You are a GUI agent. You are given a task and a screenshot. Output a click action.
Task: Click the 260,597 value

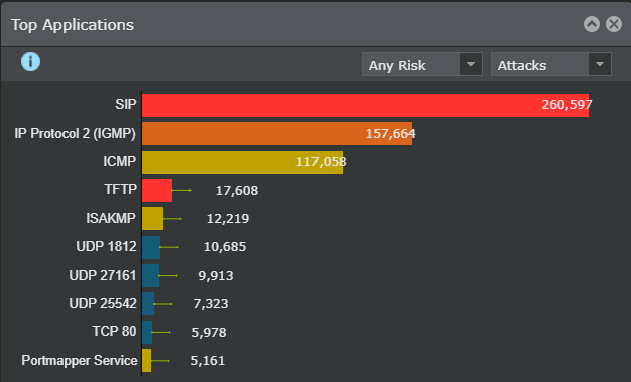point(567,105)
